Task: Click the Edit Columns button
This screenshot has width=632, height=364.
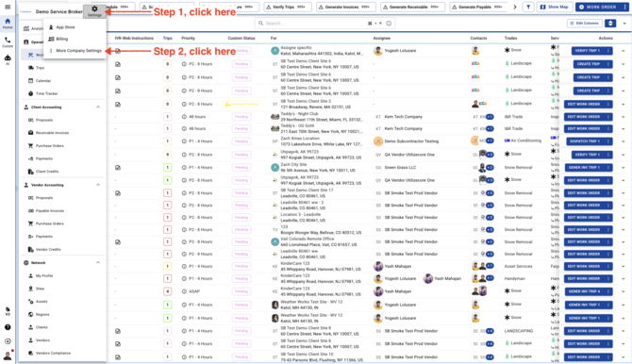Action: (x=585, y=24)
